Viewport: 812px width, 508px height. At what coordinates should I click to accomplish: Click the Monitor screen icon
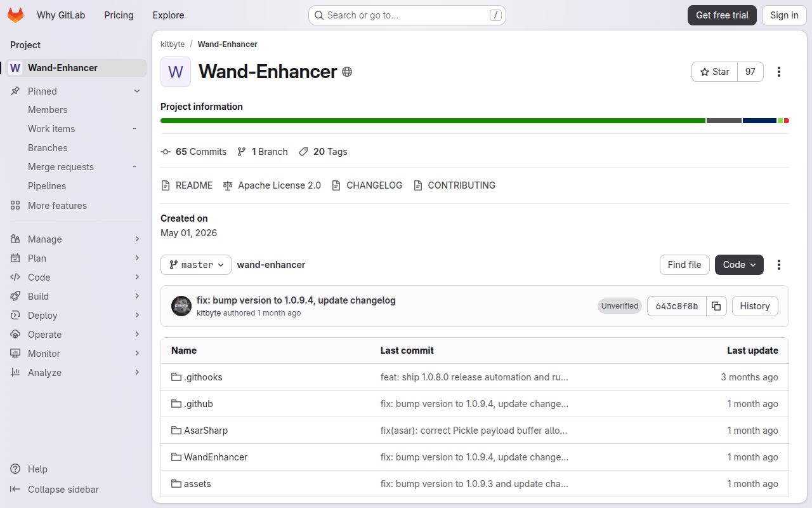[x=15, y=354]
